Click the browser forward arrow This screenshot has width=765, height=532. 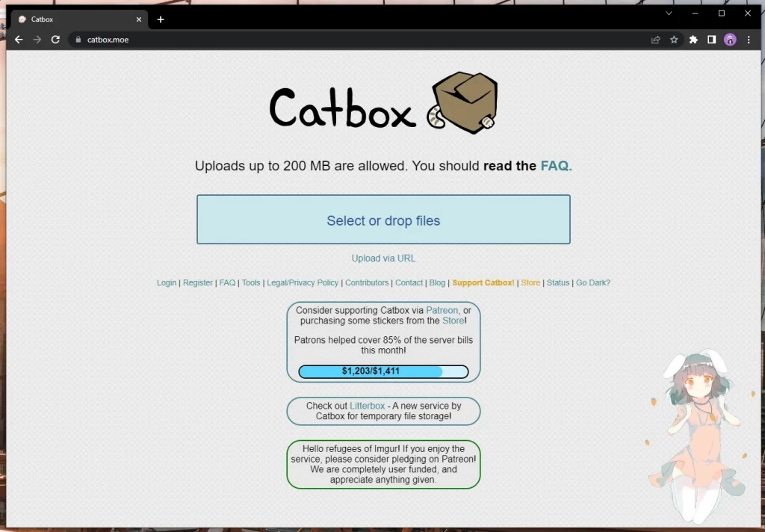[x=37, y=40]
